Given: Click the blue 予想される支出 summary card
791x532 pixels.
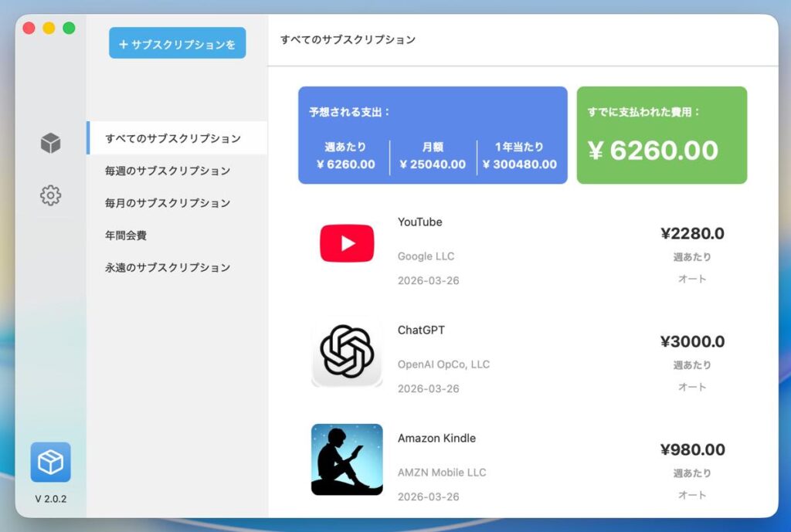Looking at the screenshot, I should pyautogui.click(x=433, y=135).
